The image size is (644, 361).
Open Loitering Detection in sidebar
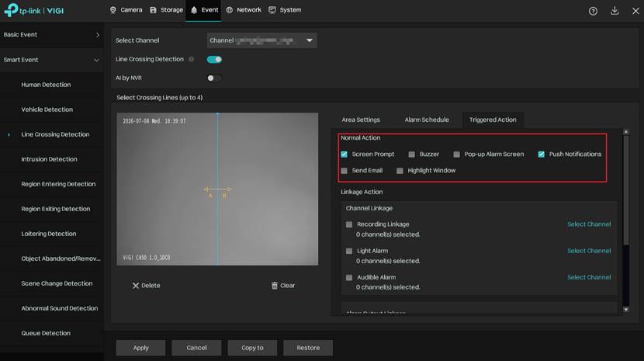(x=52, y=234)
